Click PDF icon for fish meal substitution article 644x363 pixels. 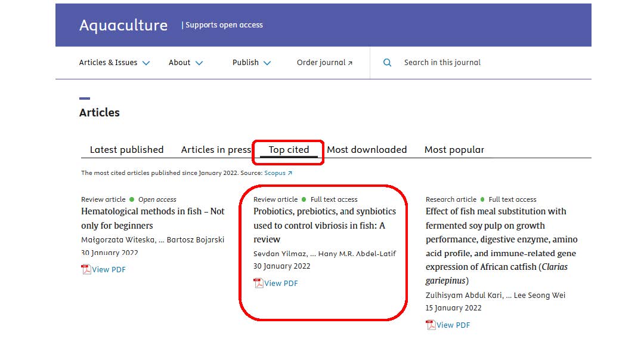[431, 325]
